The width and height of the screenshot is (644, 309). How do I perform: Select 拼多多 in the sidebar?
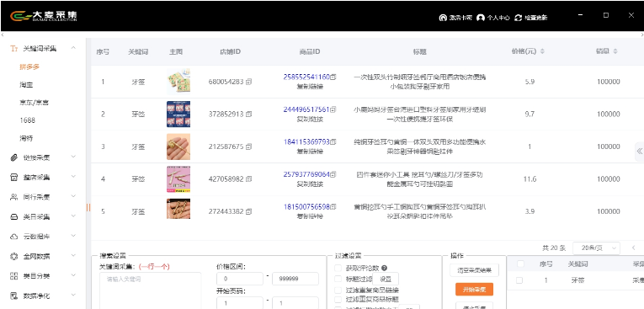pos(29,67)
